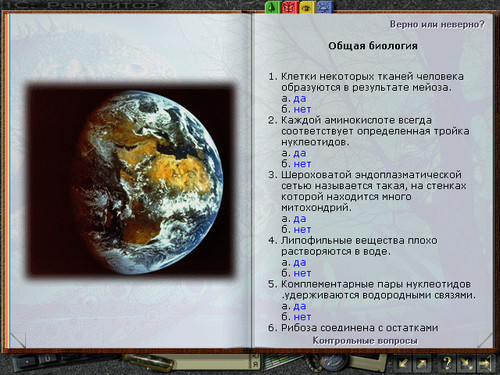Open the blue bookmark tab

coord(325,7)
